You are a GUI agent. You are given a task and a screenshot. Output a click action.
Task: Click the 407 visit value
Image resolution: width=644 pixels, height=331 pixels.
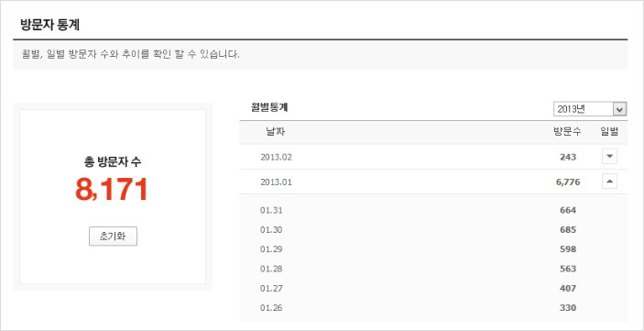pos(568,289)
